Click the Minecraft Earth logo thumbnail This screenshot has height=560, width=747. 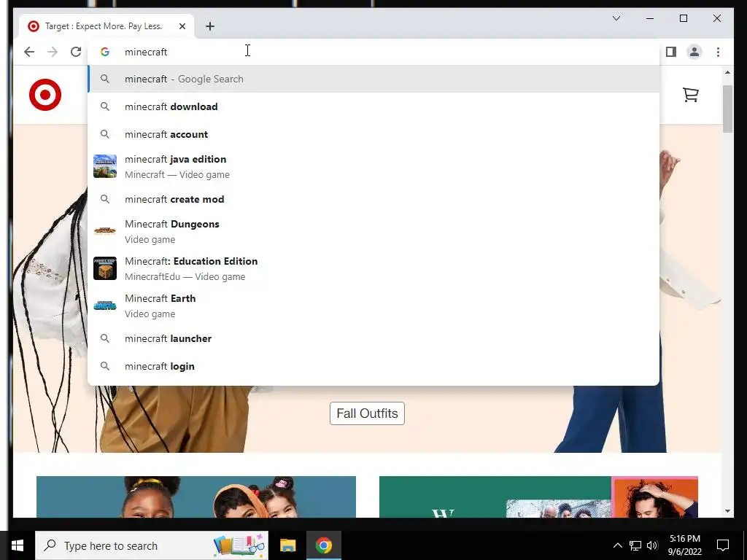(105, 306)
